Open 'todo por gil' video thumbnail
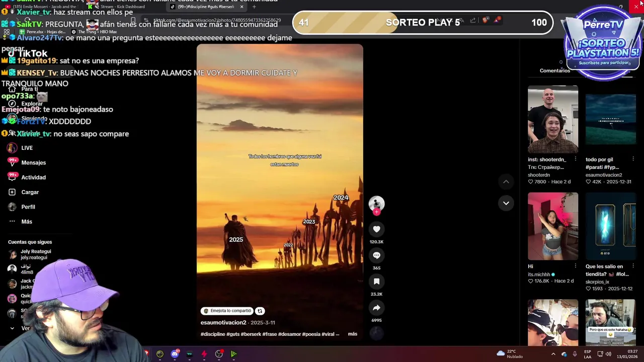The width and height of the screenshot is (644, 362). pos(610,119)
